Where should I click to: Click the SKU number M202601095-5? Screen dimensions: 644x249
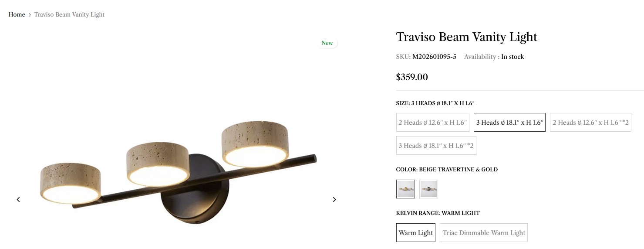[x=434, y=57]
